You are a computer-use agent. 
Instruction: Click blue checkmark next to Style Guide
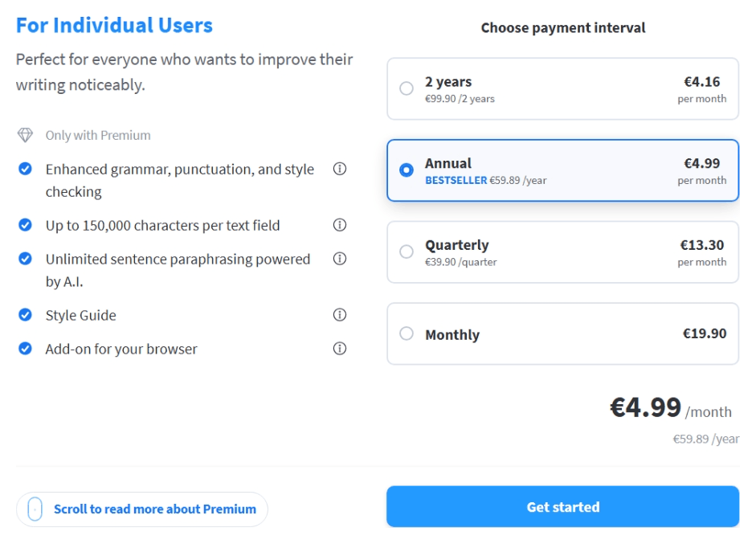coord(25,315)
